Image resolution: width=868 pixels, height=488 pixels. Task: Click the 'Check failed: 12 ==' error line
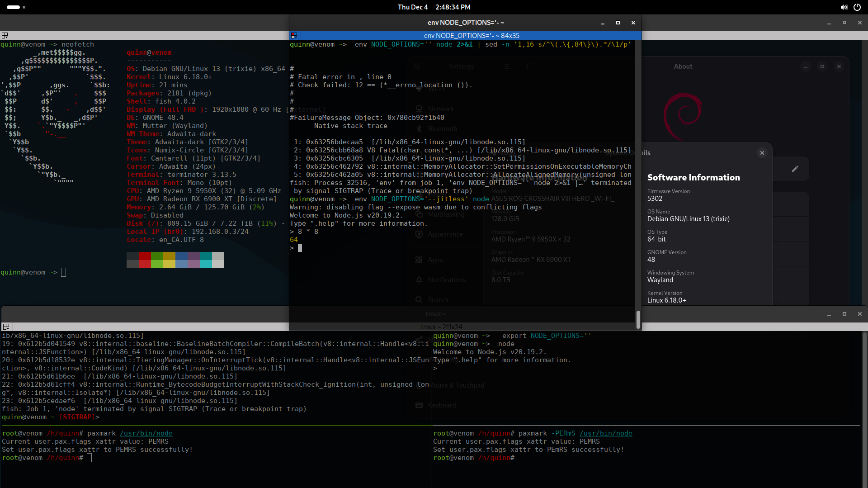pyautogui.click(x=381, y=85)
